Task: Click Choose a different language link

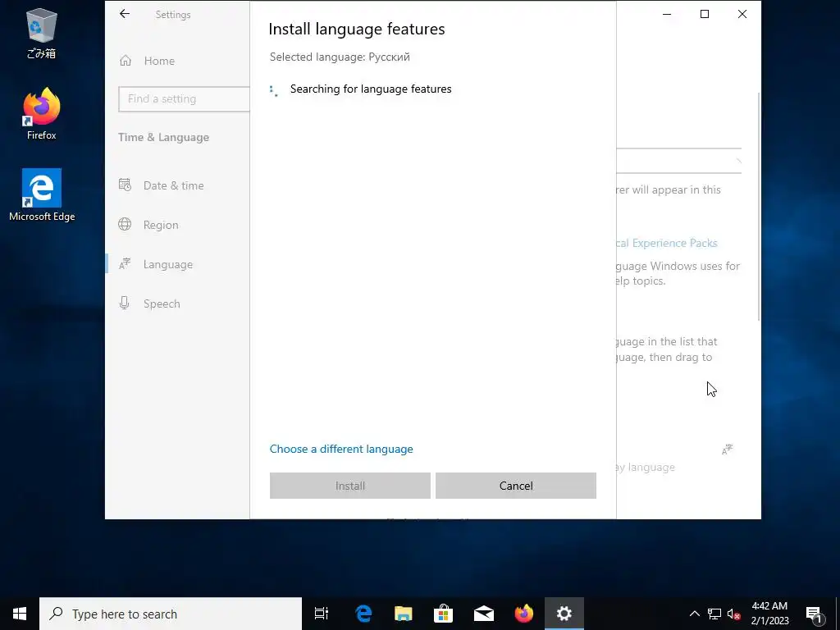Action: click(341, 449)
